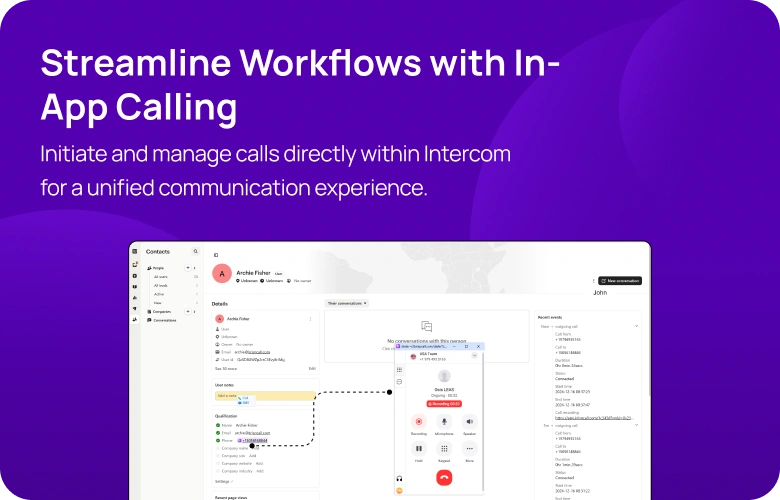Image resolution: width=780 pixels, height=500 pixels.
Task: Click the New conversation button
Action: click(620, 281)
